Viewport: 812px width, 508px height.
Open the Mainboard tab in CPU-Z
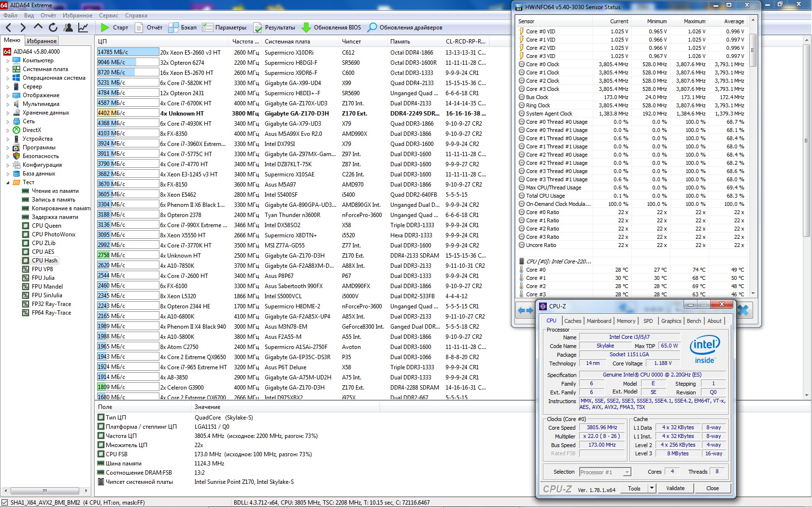pyautogui.click(x=599, y=321)
